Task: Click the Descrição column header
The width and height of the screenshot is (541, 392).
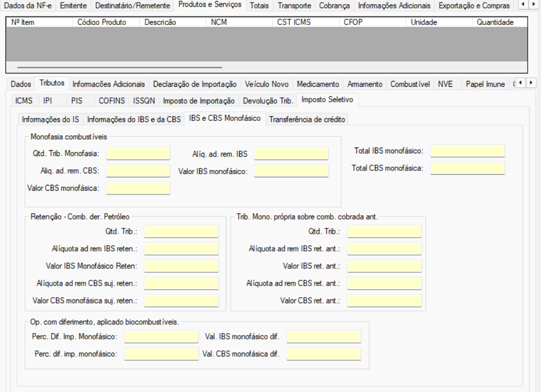Action: [x=173, y=22]
